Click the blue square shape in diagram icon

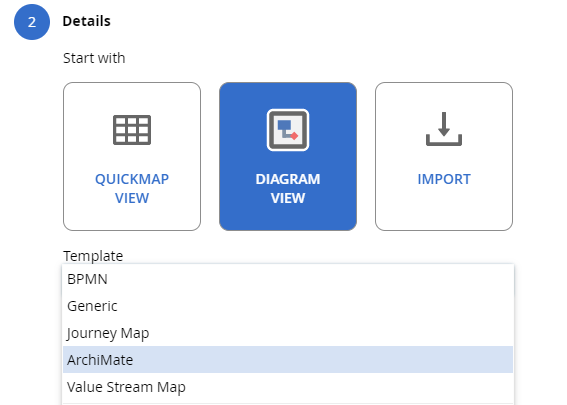point(284,125)
